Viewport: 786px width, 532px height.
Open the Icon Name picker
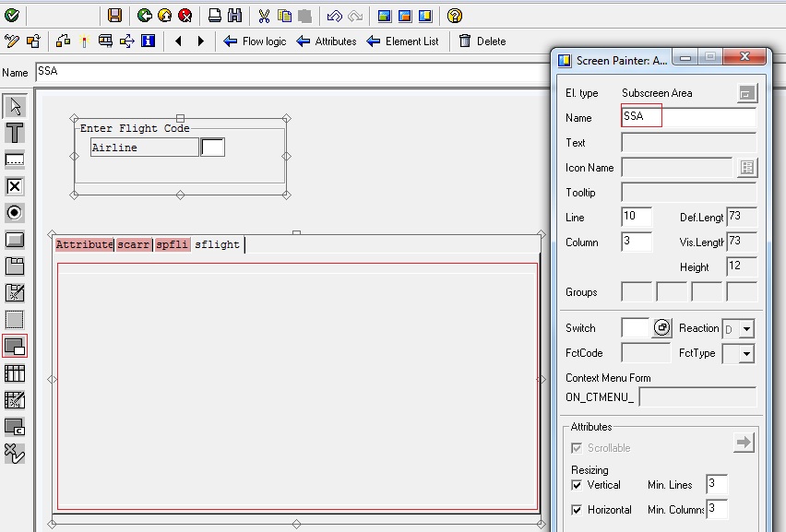point(749,167)
